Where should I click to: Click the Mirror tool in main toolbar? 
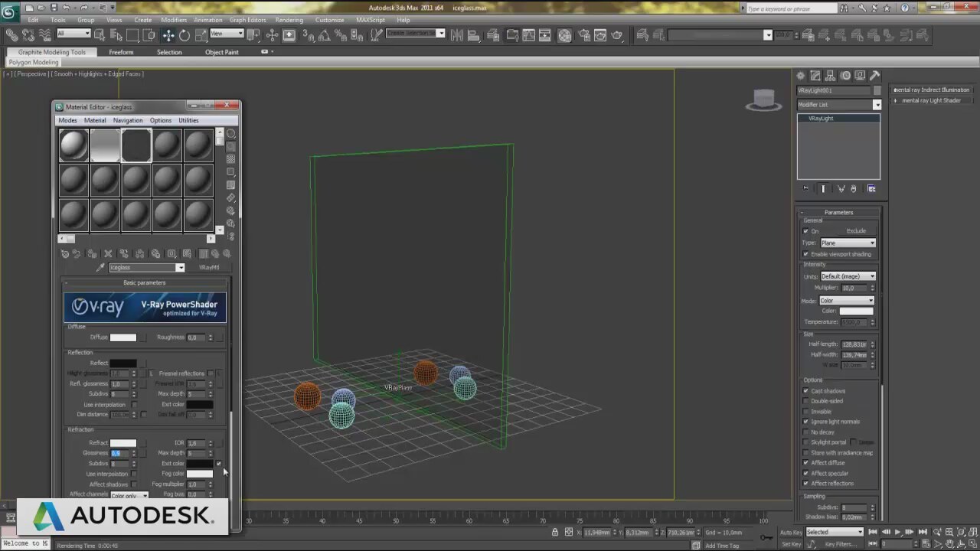[x=457, y=35]
